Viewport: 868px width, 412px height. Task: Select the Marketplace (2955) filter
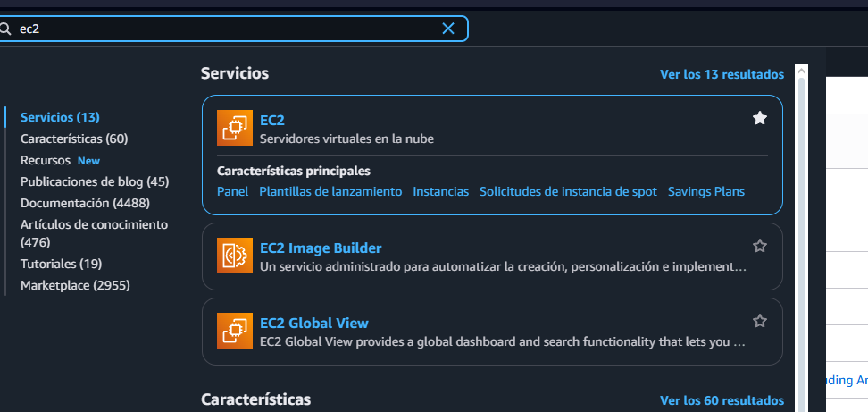[x=75, y=285]
